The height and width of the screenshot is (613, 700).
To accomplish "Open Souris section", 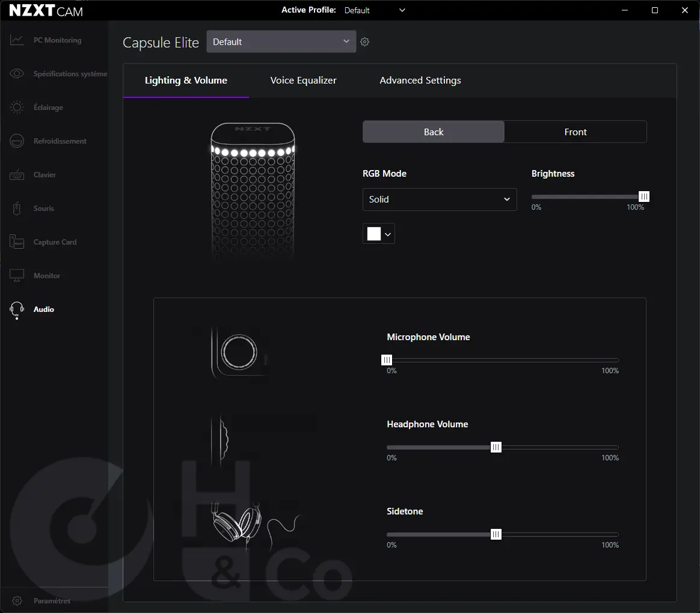I will (44, 209).
